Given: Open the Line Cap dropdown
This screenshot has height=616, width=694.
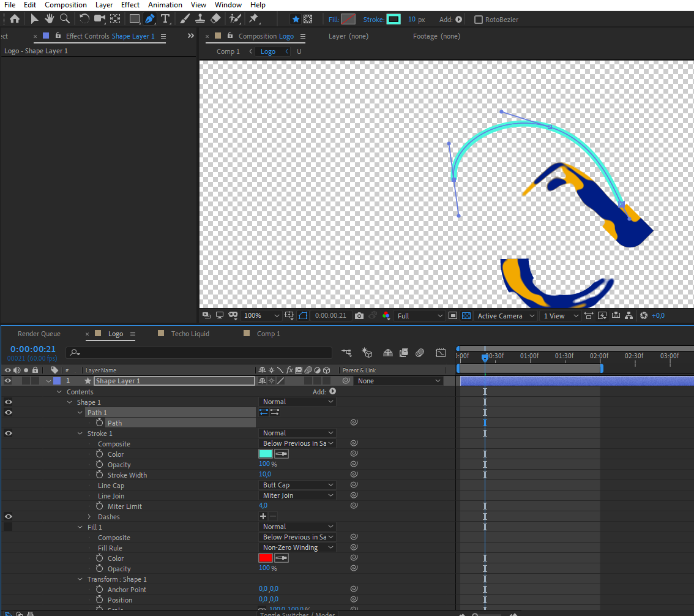Looking at the screenshot, I should 297,485.
